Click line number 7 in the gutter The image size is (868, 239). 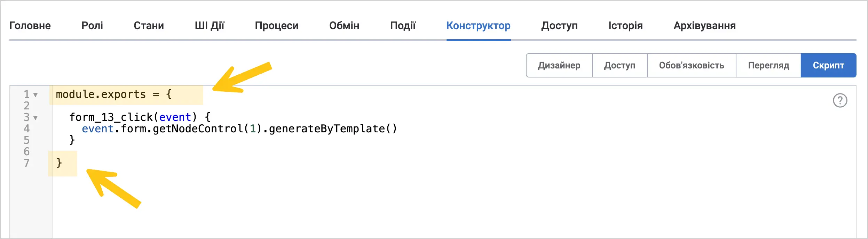(27, 163)
